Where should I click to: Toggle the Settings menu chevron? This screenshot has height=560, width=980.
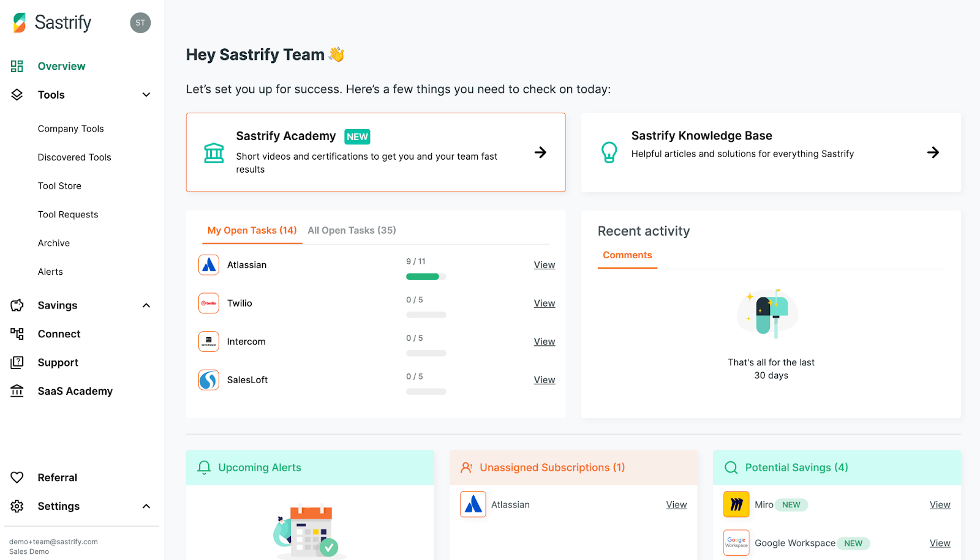point(146,506)
